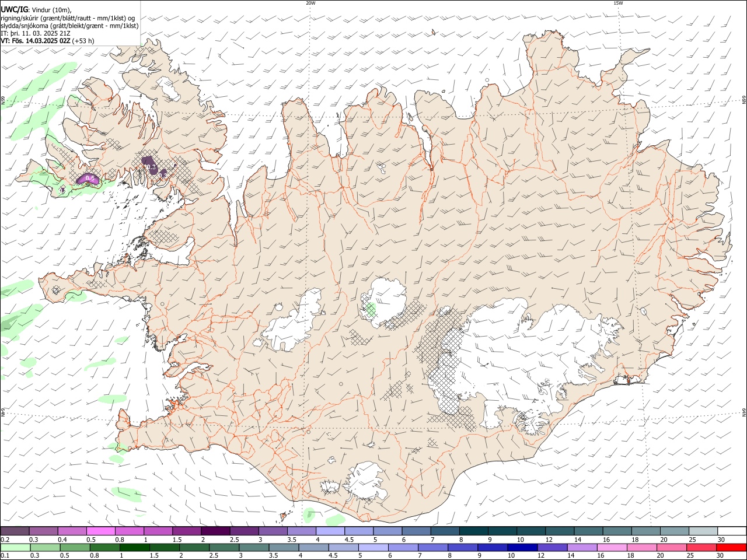Click the 20W longitude label
This screenshot has width=747, height=560.
(310, 3)
